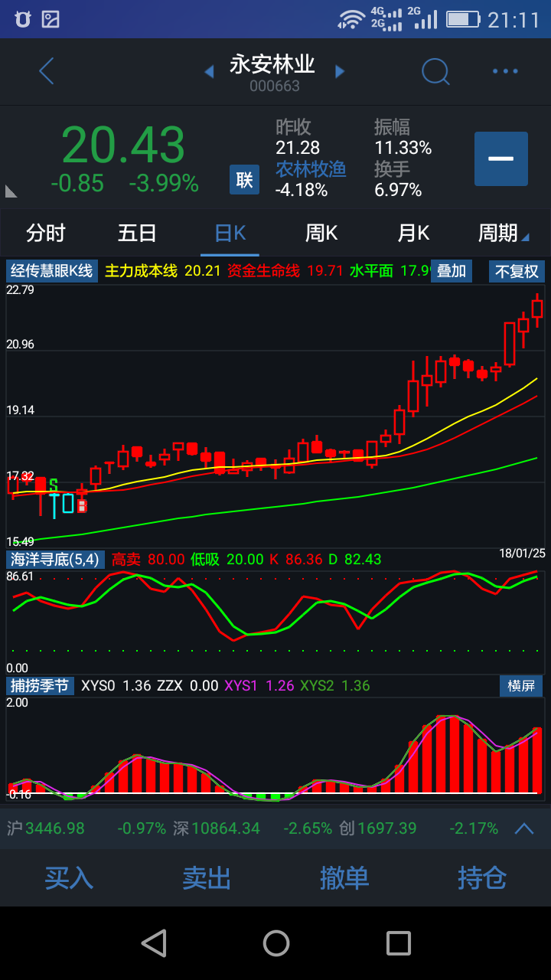Expand the corner triangle below price change
This screenshot has height=980, width=551.
(11, 191)
